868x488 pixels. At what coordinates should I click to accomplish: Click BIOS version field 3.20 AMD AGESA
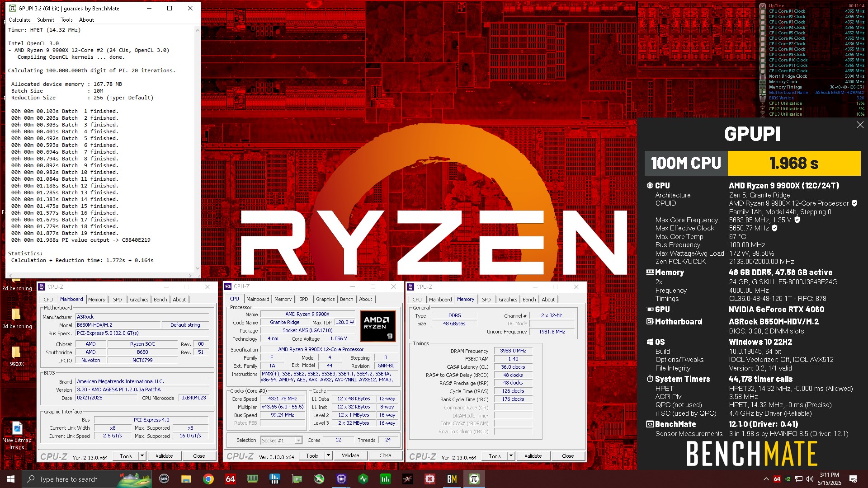coord(142,389)
